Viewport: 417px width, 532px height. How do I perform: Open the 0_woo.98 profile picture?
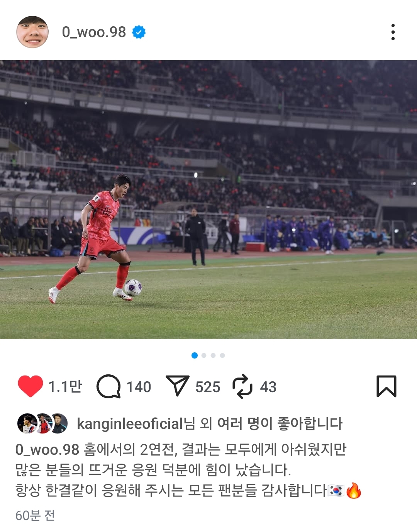pyautogui.click(x=32, y=32)
